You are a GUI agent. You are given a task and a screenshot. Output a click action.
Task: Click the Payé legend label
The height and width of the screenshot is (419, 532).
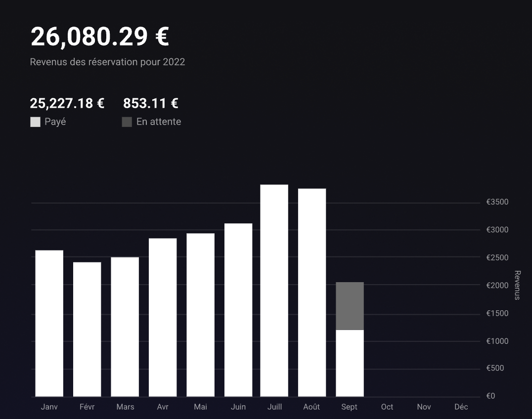(x=55, y=122)
